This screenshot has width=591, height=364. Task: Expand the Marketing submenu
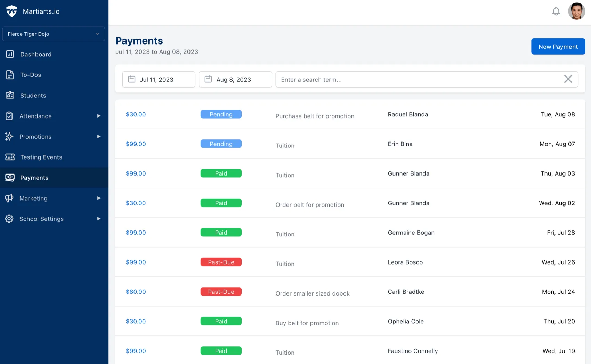click(x=99, y=198)
